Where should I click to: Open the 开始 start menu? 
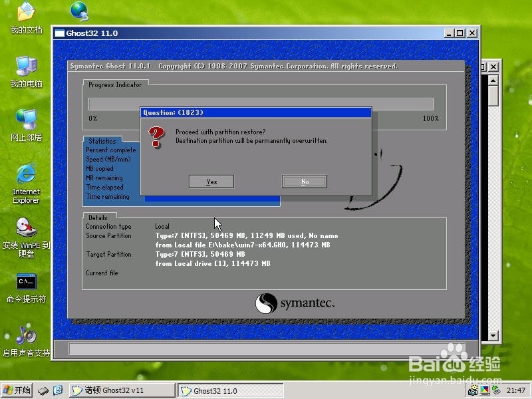click(x=17, y=390)
